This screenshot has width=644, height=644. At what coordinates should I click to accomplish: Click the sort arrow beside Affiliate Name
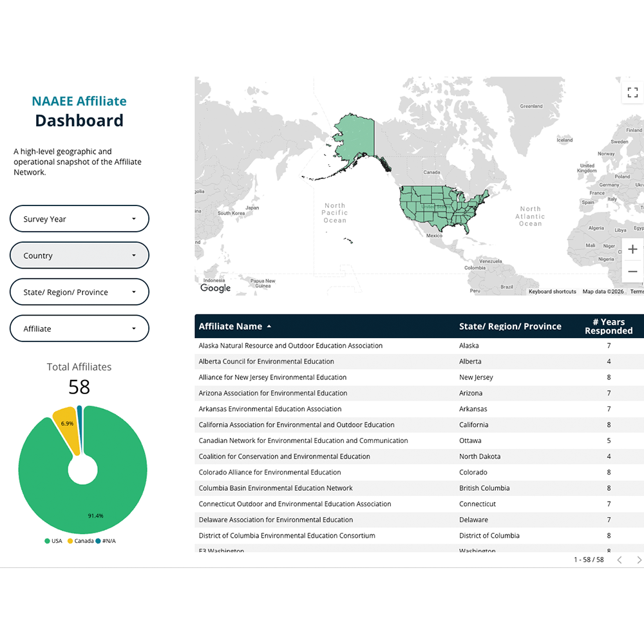pos(269,327)
